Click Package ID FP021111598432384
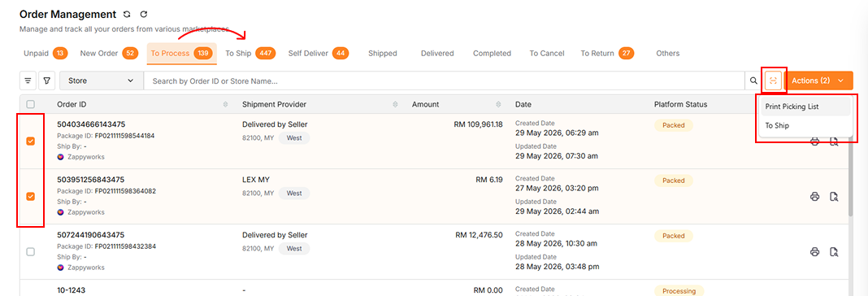This screenshot has width=868, height=296. pyautogui.click(x=125, y=246)
